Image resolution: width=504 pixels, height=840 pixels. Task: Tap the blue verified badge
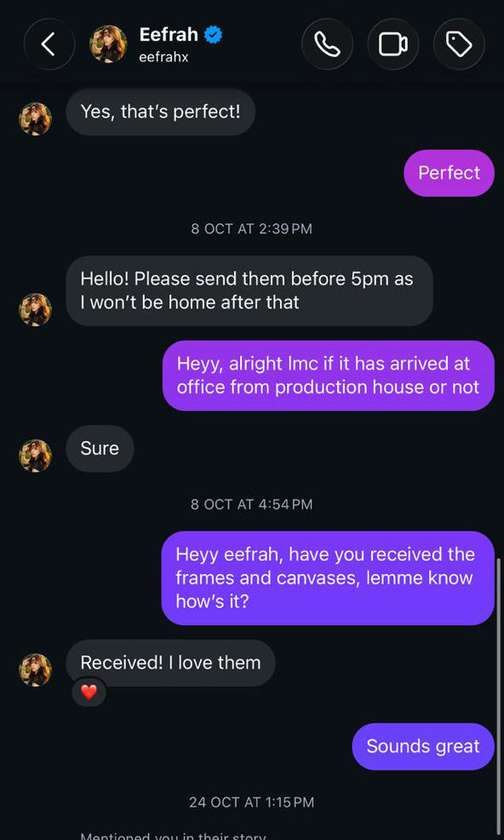[x=214, y=36]
